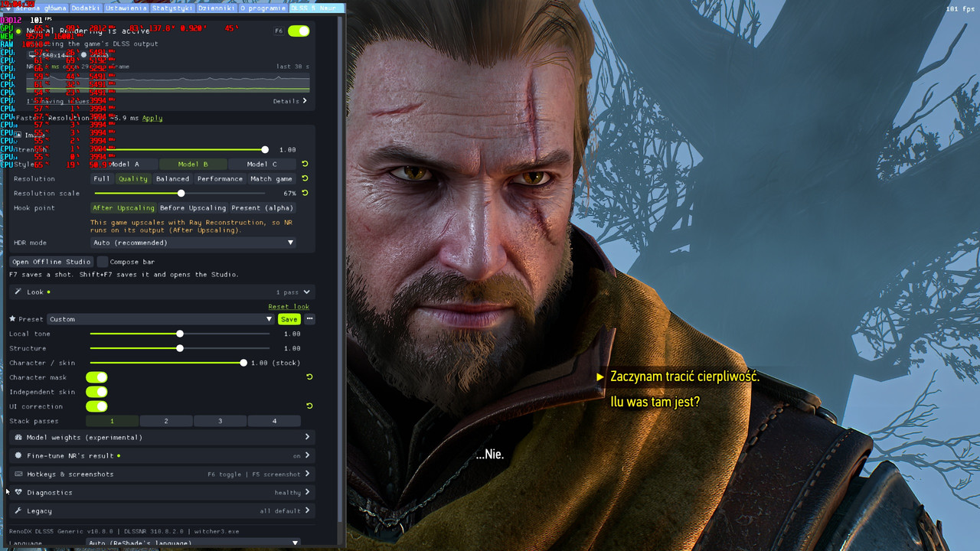This screenshot has height=551, width=980.
Task: Choose the Performance resolution option
Action: [220, 178]
